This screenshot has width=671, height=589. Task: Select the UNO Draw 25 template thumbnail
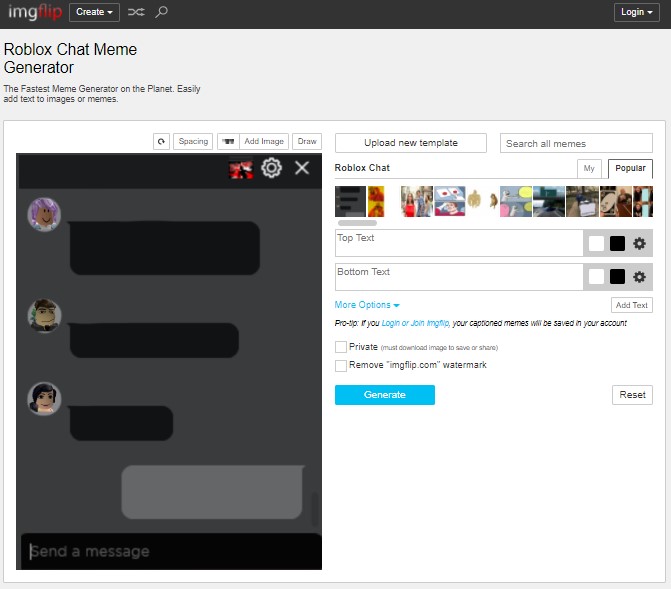coord(616,202)
